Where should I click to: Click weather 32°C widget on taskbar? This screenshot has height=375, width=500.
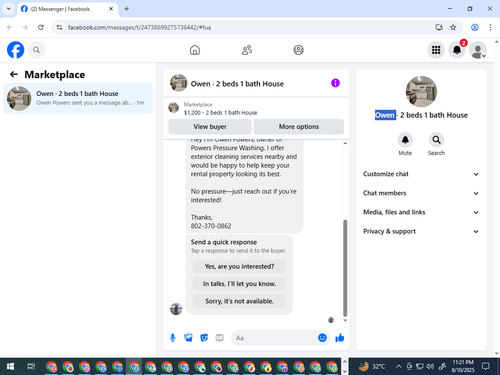tap(372, 366)
